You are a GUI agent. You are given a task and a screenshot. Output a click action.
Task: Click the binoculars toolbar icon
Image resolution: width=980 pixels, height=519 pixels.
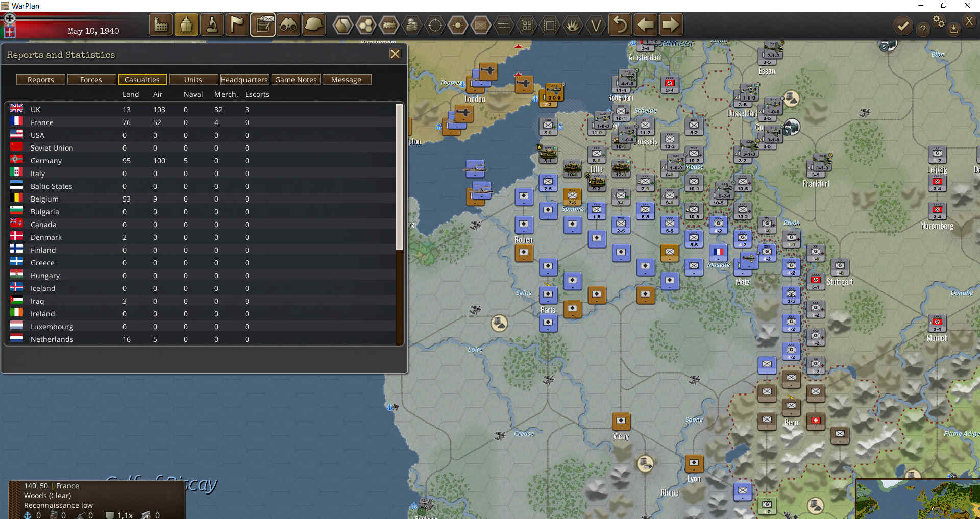tap(288, 24)
